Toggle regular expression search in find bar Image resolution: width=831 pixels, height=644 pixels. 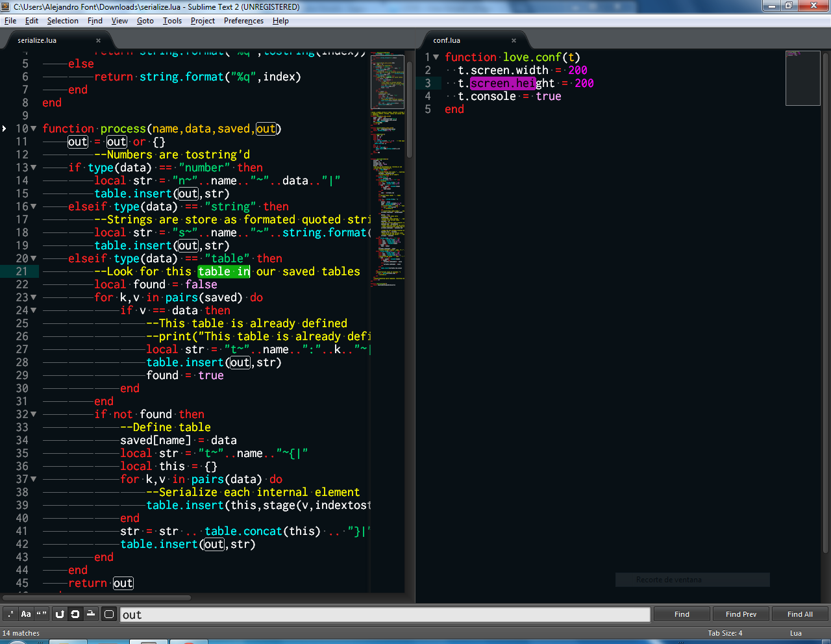10,614
